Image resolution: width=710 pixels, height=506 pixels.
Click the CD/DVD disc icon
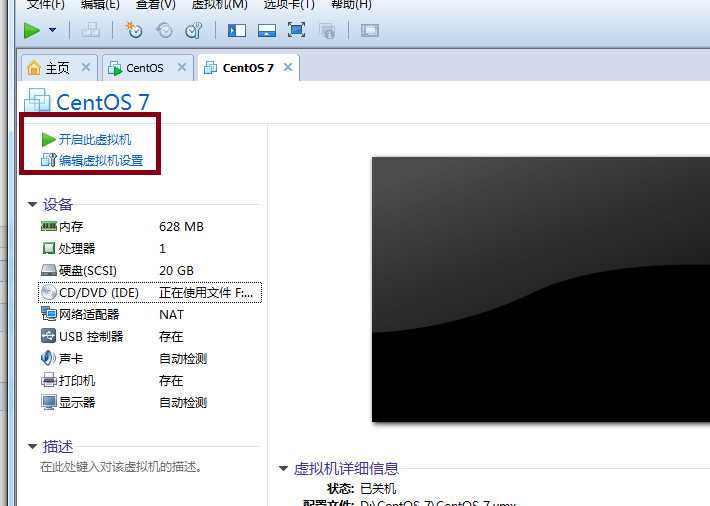48,292
